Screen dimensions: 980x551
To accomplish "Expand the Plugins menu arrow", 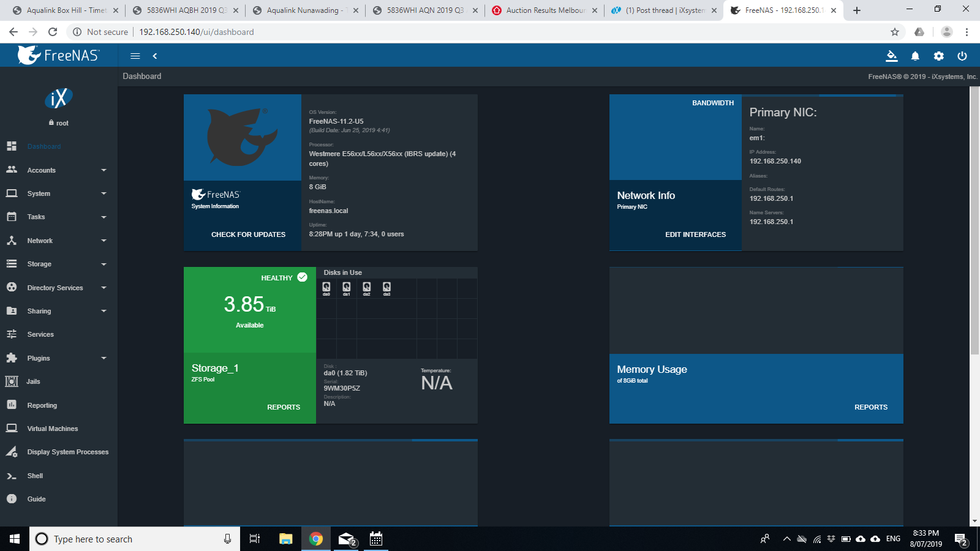I will [x=104, y=358].
